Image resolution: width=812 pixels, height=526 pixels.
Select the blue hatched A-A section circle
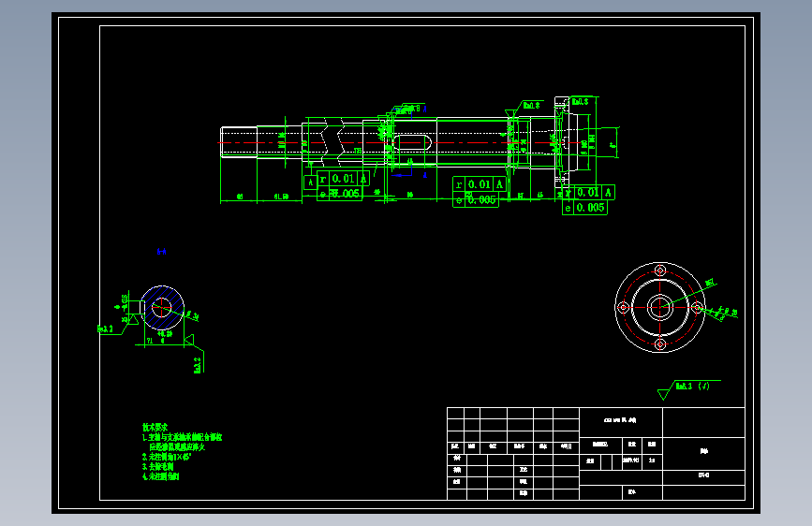click(162, 308)
